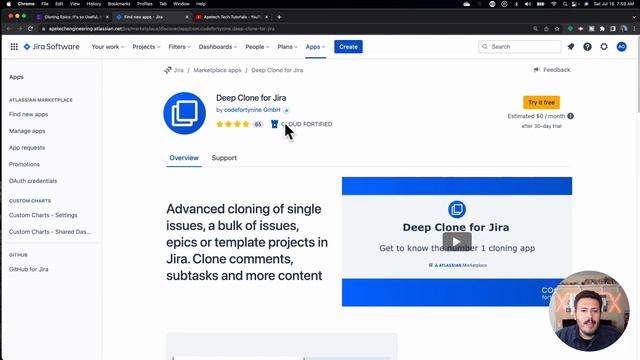Switch to the Support tab
Screen dimensions: 640x360
(224, 158)
